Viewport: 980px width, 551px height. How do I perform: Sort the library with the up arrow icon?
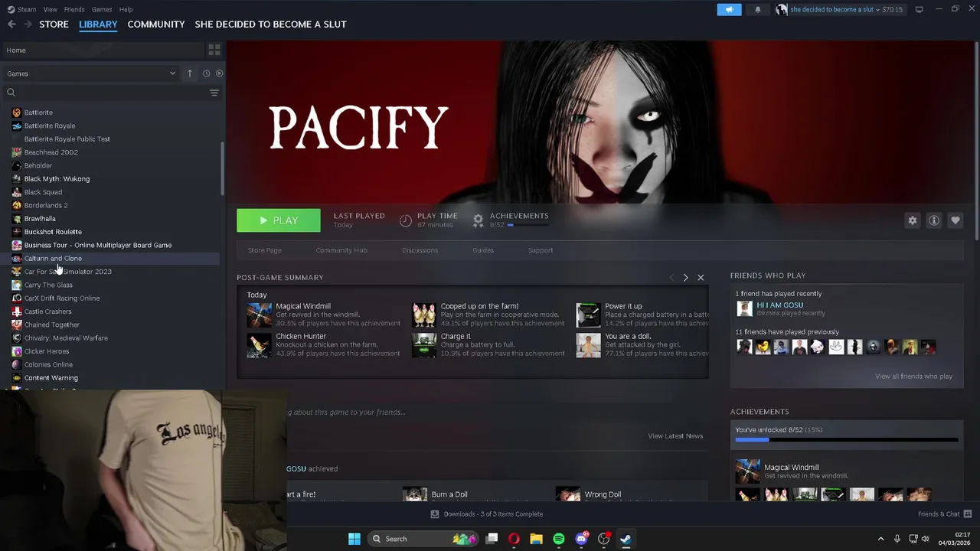click(190, 73)
